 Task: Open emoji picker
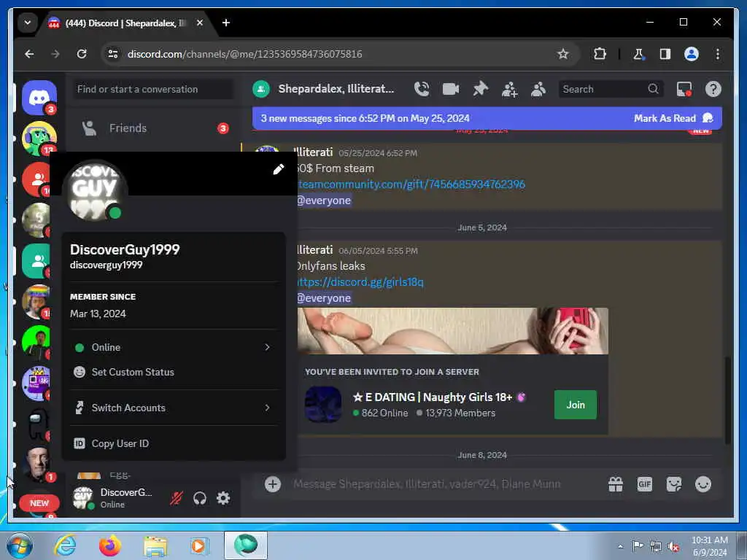tap(703, 484)
